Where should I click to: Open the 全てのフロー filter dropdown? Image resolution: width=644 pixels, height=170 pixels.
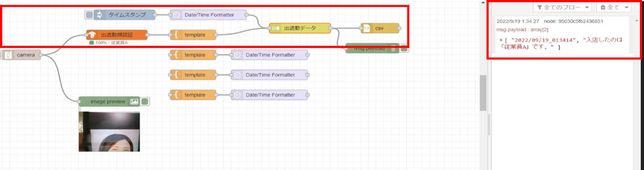[x=562, y=7]
